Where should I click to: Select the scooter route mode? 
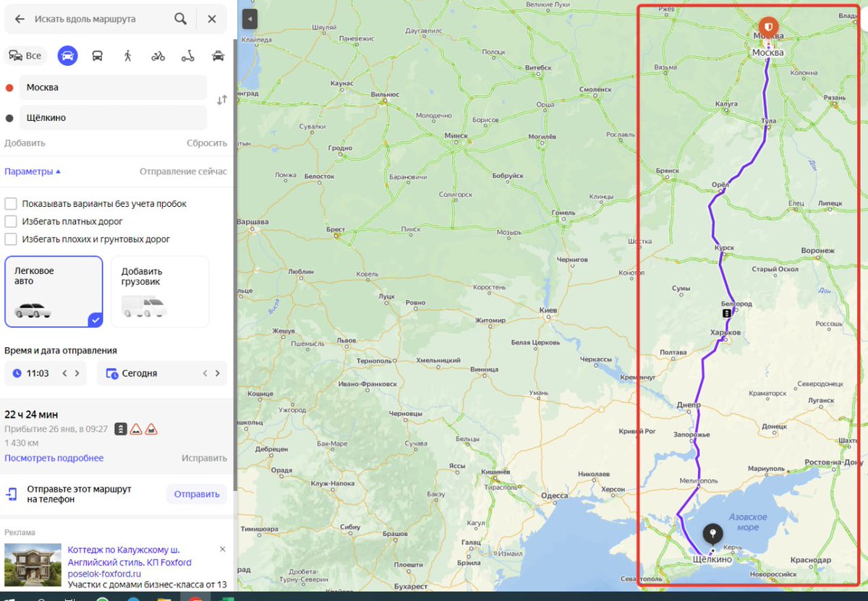(x=187, y=56)
